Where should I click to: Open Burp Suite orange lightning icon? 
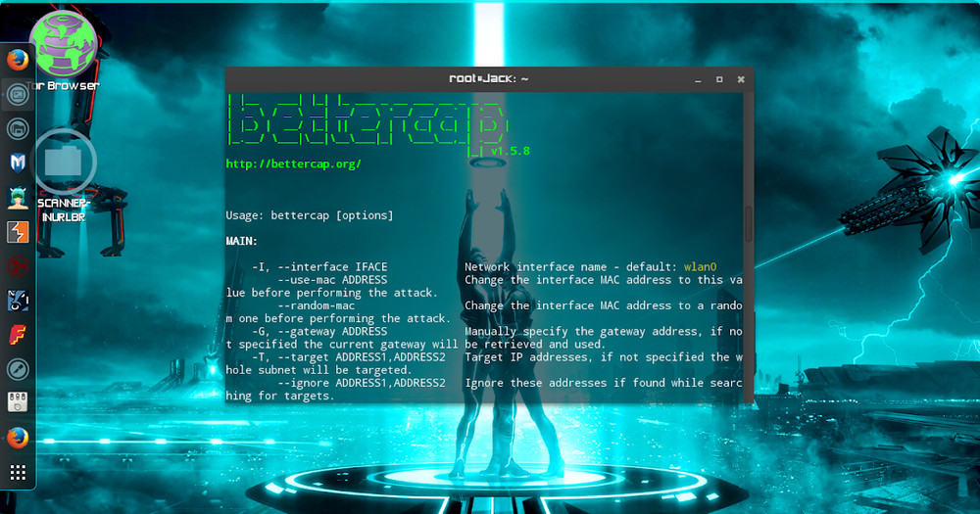click(x=18, y=232)
